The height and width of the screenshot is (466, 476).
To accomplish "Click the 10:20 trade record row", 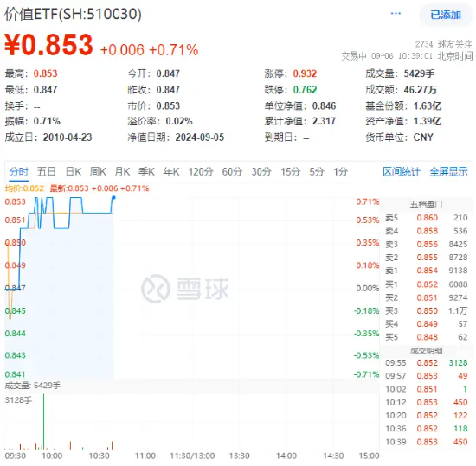I will point(426,415).
